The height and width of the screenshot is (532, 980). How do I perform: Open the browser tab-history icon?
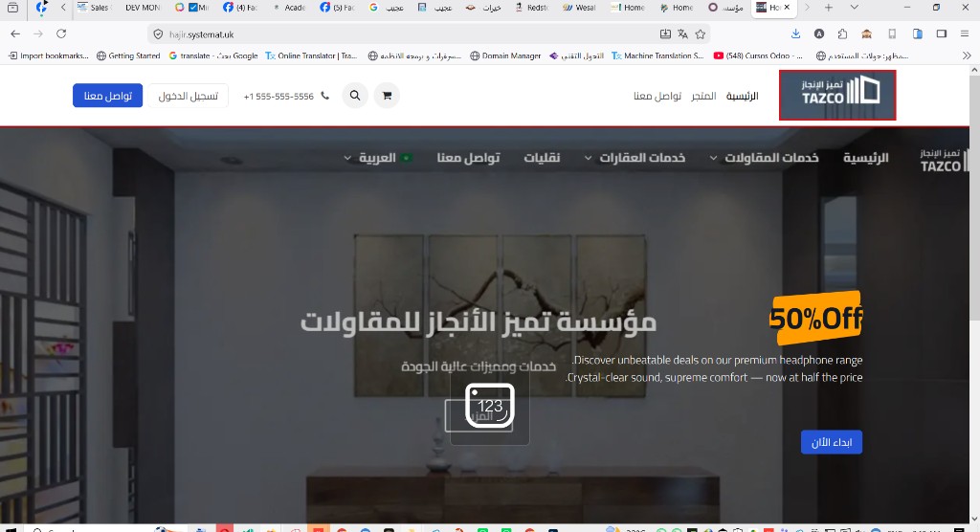[12, 8]
